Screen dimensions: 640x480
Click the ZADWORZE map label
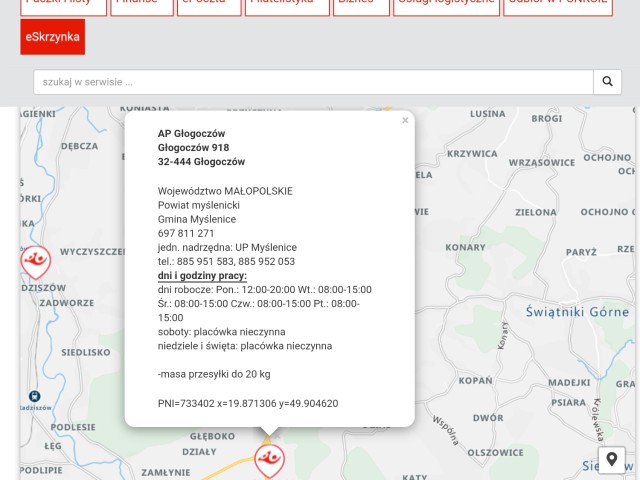pos(67,303)
